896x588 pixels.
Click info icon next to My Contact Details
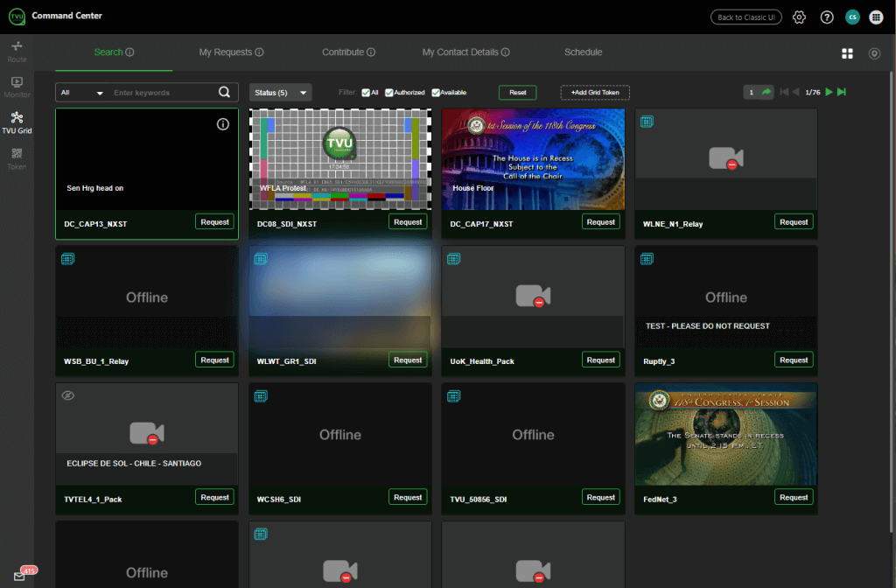click(x=505, y=52)
